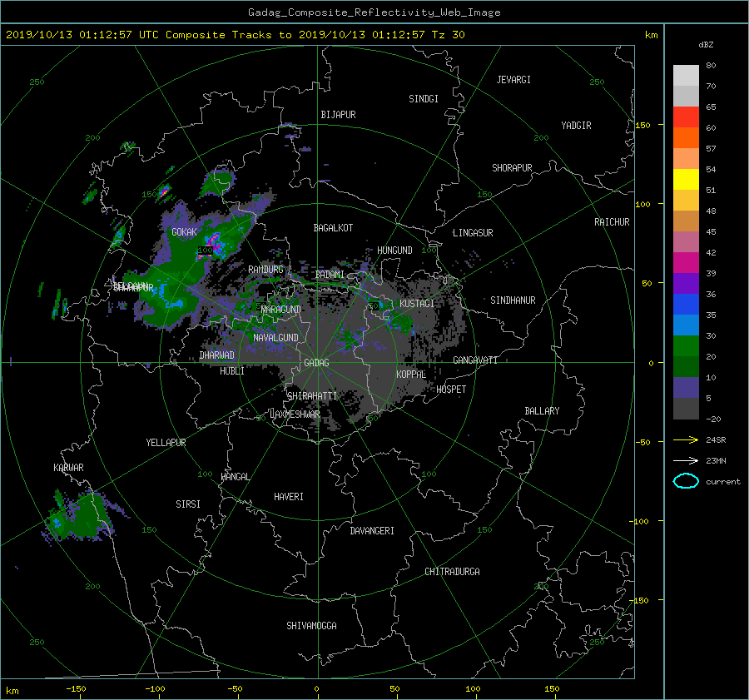Click the BADAMI city label

coord(330,275)
